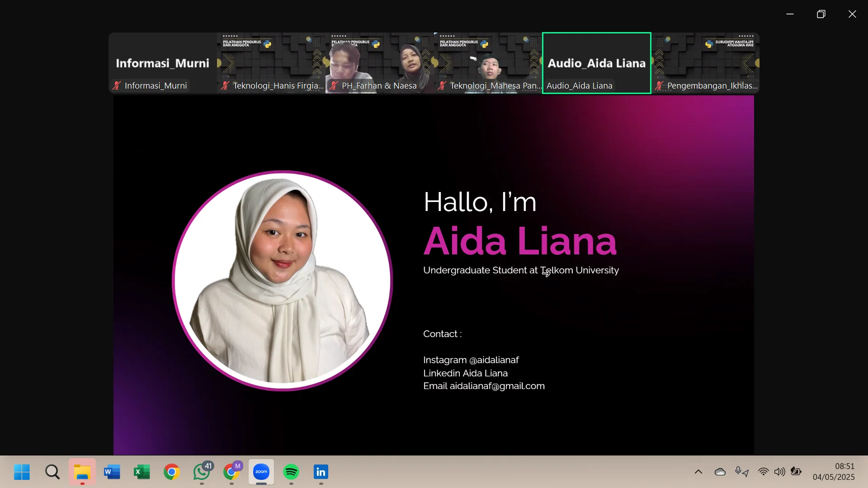The image size is (868, 488).
Task: Click muted mic icon for PH_Farhan & Naesa
Action: pyautogui.click(x=334, y=85)
